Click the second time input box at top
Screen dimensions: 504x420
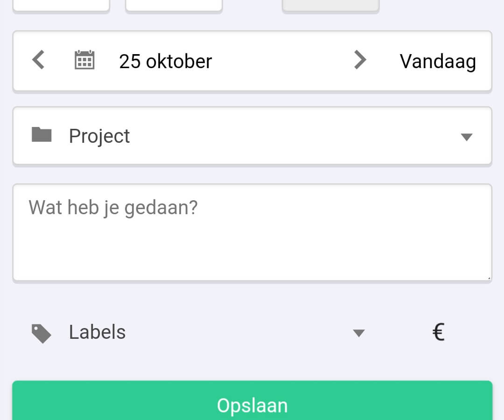(x=174, y=6)
